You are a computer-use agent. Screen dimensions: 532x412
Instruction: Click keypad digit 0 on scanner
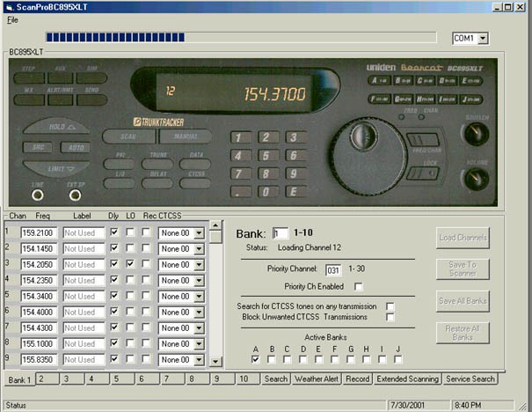pyautogui.click(x=268, y=192)
